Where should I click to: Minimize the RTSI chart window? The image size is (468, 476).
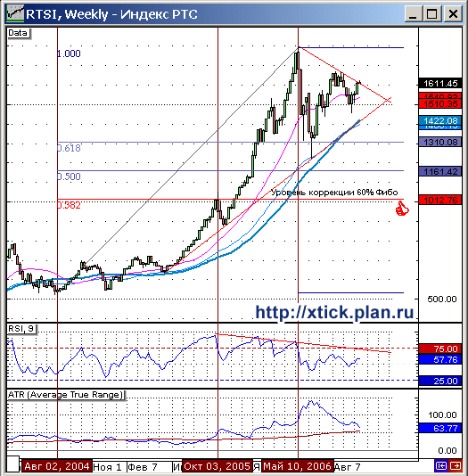point(413,14)
